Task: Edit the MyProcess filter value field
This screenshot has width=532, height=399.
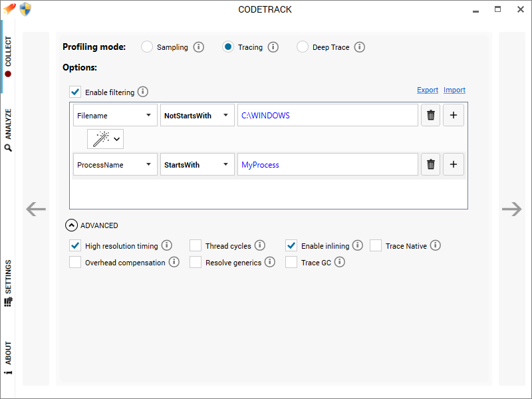Action: click(328, 164)
